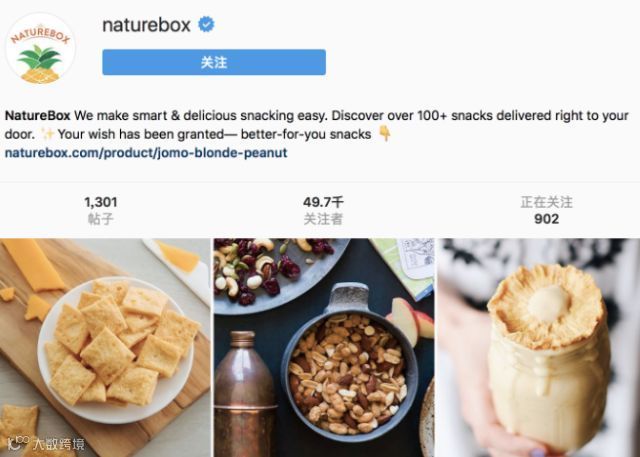The image size is (640, 457).
Task: View the 1,301 帖子 posts count
Action: (x=101, y=210)
